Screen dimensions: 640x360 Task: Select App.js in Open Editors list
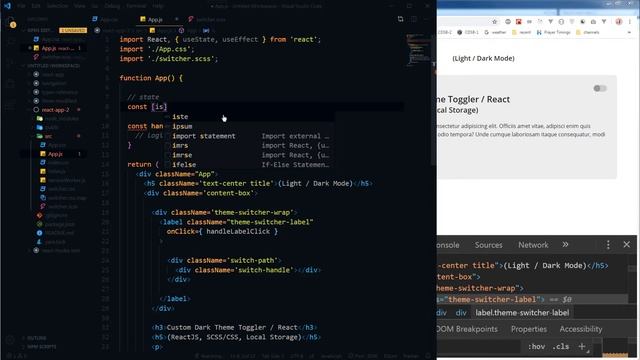click(57, 48)
